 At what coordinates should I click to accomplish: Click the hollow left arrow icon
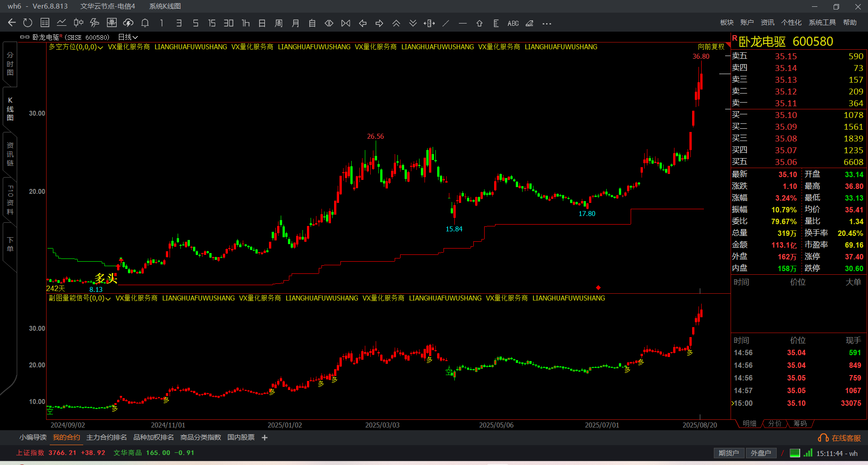[x=363, y=23]
